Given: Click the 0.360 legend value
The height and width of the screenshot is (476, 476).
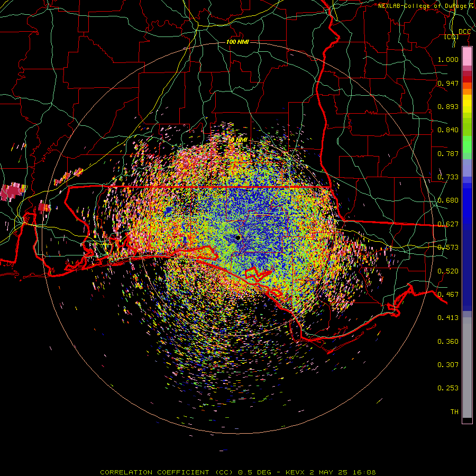Looking at the screenshot, I should [448, 342].
